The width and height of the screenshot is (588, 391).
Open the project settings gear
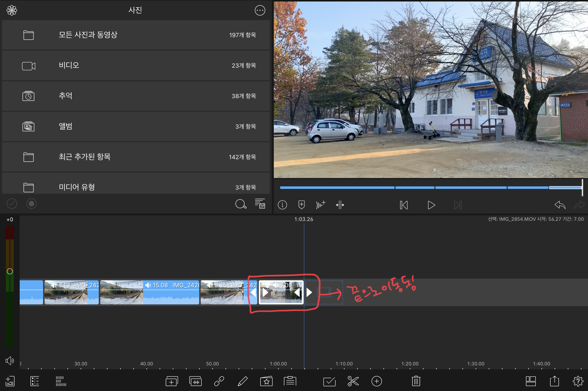[578, 381]
